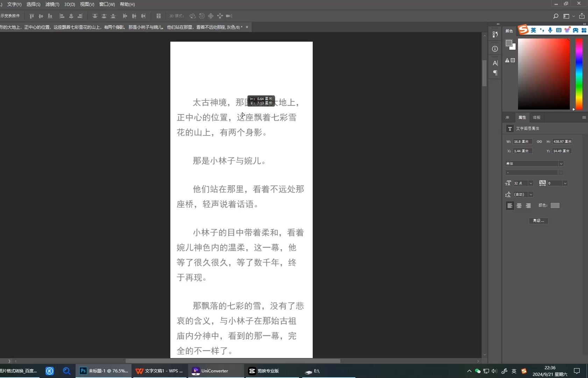The height and width of the screenshot is (378, 588).
Task: Open the Info panel icon
Action: pyautogui.click(x=495, y=49)
